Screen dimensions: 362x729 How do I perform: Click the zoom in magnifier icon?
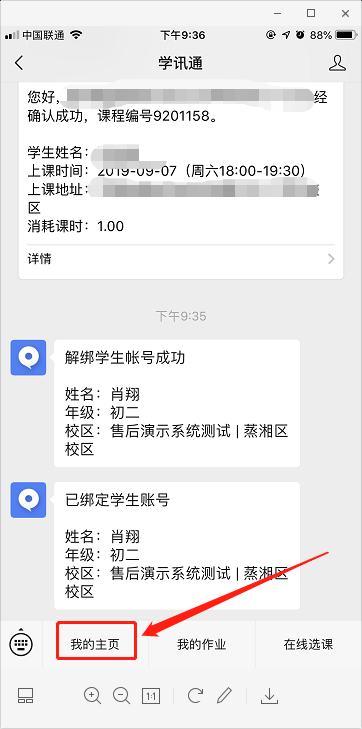point(92,696)
